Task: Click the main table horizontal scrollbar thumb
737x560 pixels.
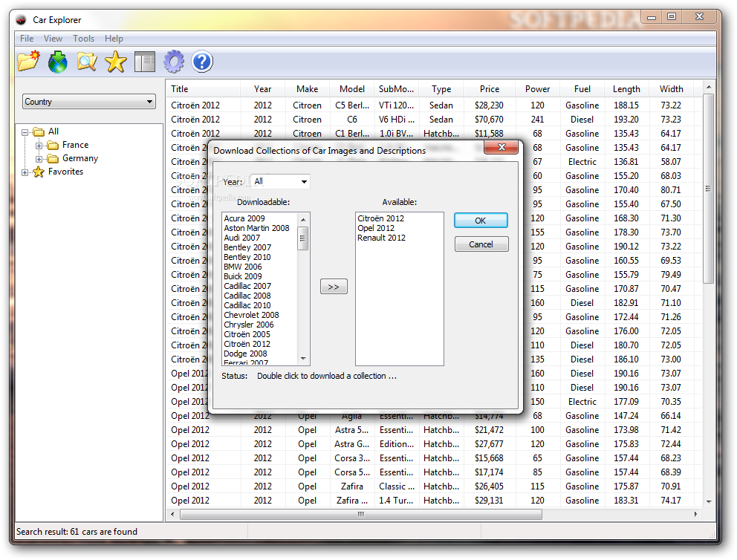Action: click(361, 515)
